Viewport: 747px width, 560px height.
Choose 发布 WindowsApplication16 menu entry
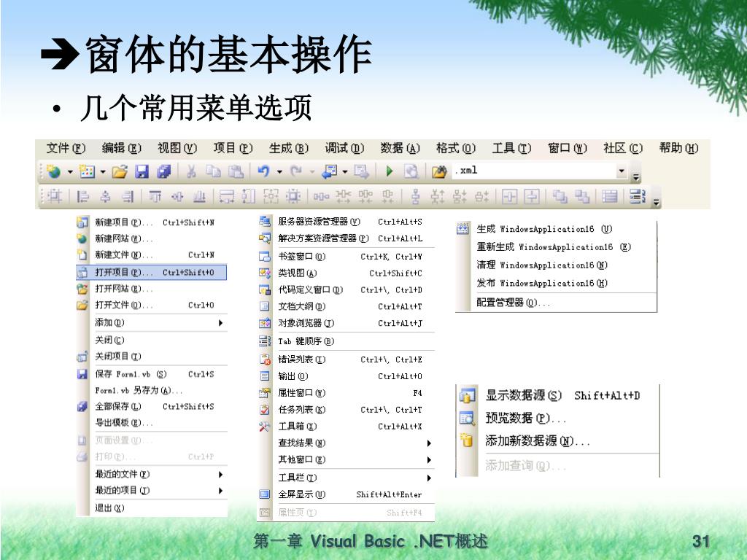[x=556, y=284]
